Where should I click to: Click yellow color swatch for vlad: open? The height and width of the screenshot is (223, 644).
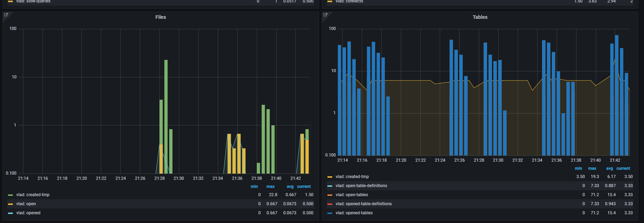point(10,204)
